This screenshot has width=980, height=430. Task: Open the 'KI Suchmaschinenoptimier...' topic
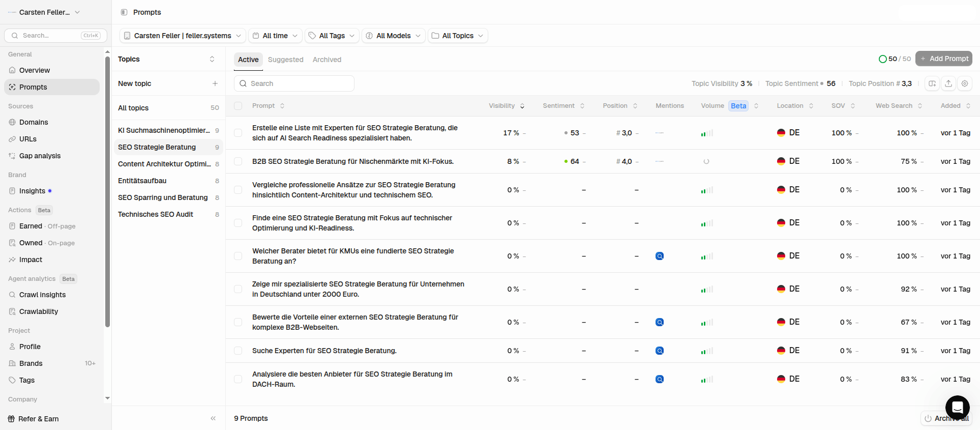[x=168, y=130]
